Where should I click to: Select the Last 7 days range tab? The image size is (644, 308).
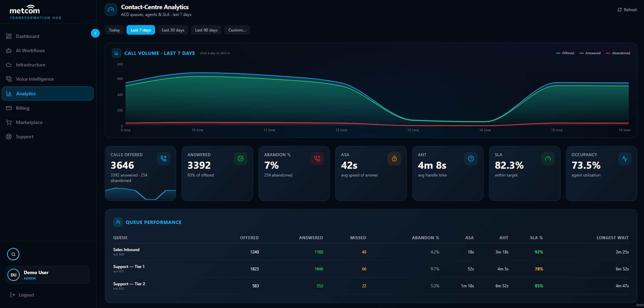point(141,30)
